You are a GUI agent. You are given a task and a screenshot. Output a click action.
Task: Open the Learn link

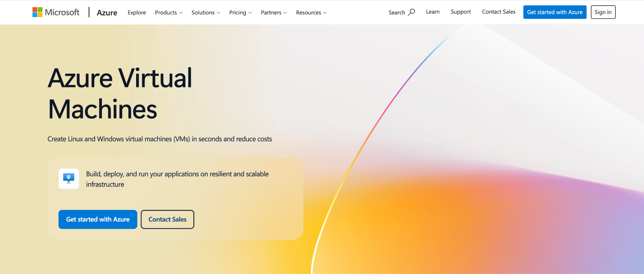433,12
